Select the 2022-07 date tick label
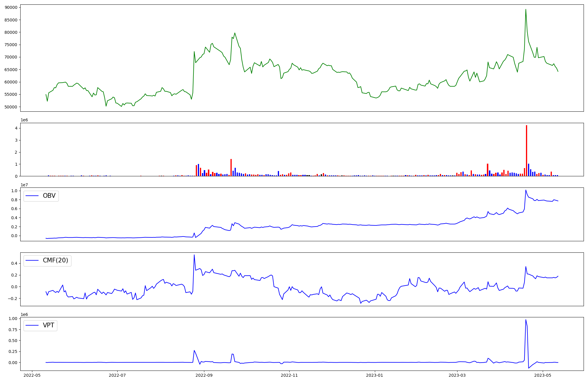This screenshot has width=588, height=382. pyautogui.click(x=117, y=375)
